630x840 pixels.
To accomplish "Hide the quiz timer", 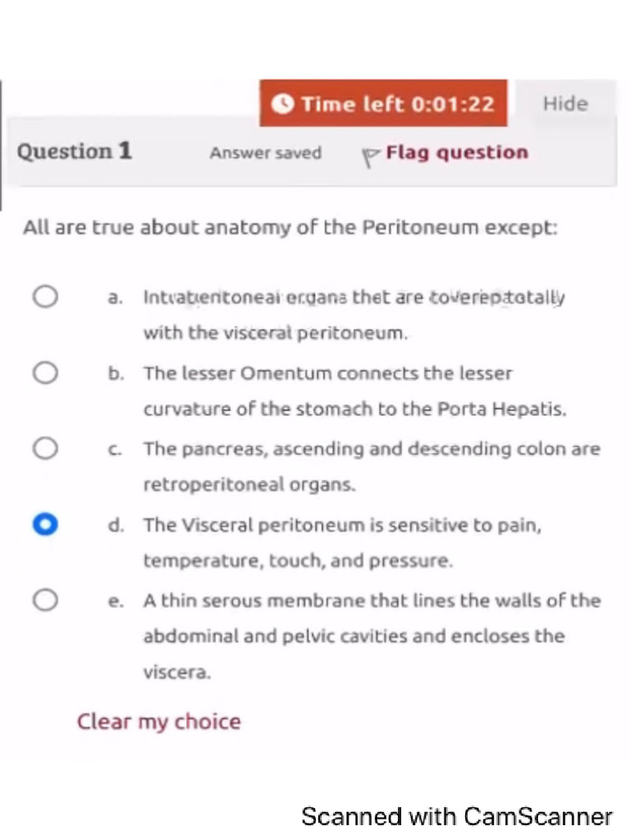I will click(565, 103).
